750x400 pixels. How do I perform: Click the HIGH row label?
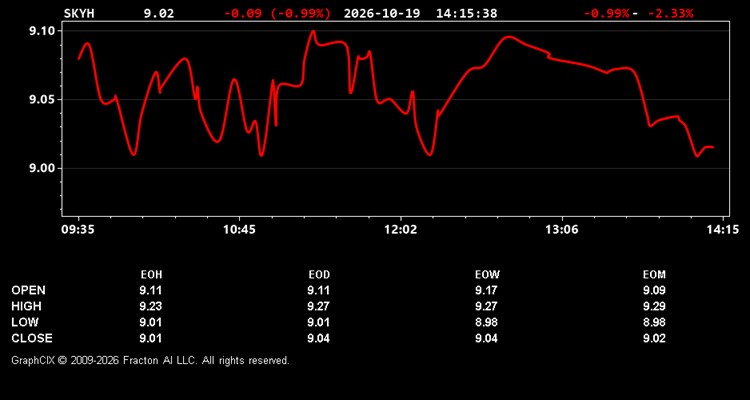coord(27,306)
